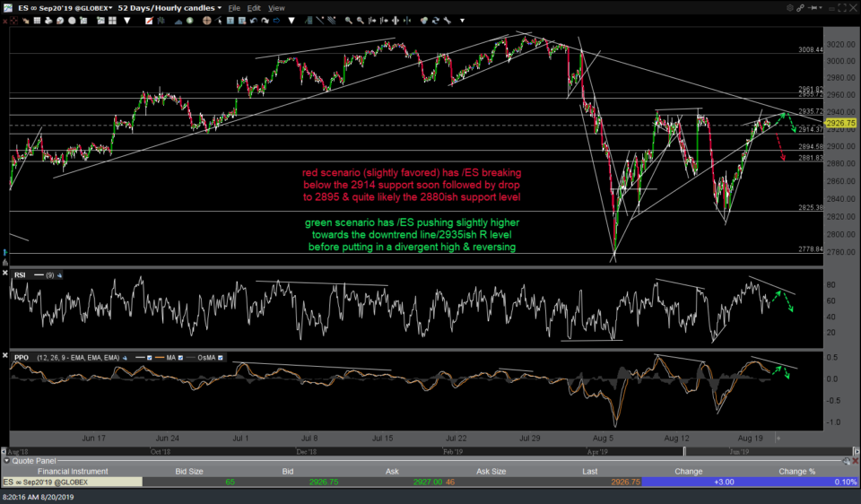Toggle PPO OsMA histogram checkbox
The height and width of the screenshot is (504, 861).
[221, 358]
